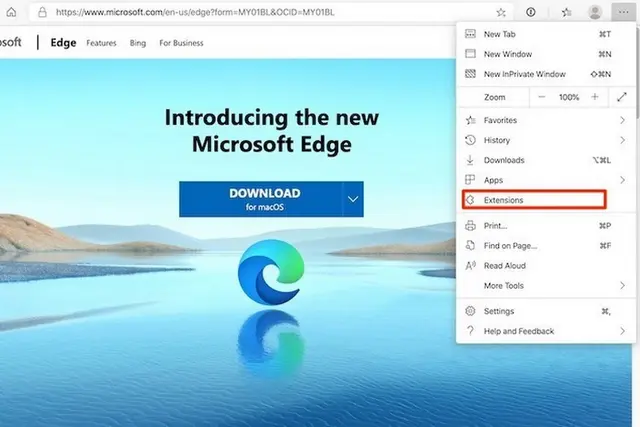Open Help and Feedback entry
The height and width of the screenshot is (427, 640).
pos(546,331)
